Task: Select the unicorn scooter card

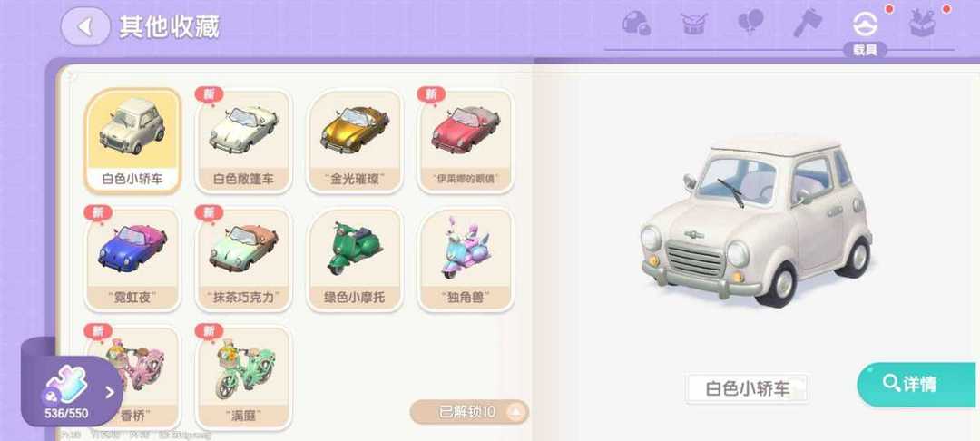Action: click(466, 260)
